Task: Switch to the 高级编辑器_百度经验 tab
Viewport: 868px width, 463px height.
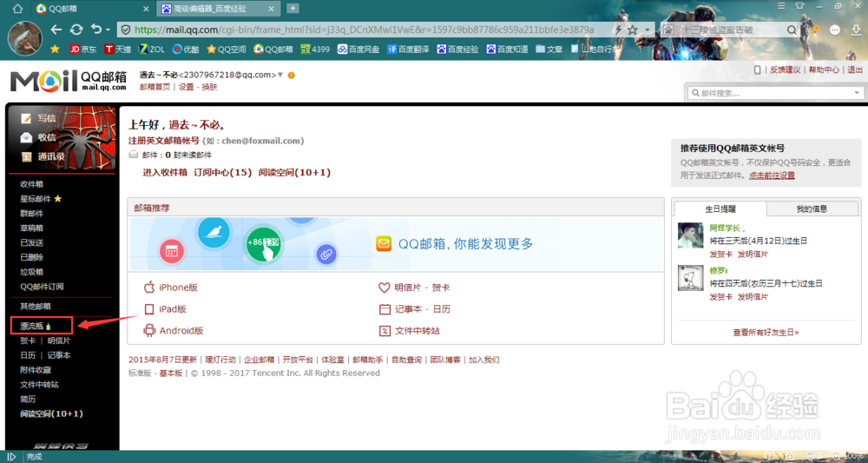Action: tap(210, 9)
